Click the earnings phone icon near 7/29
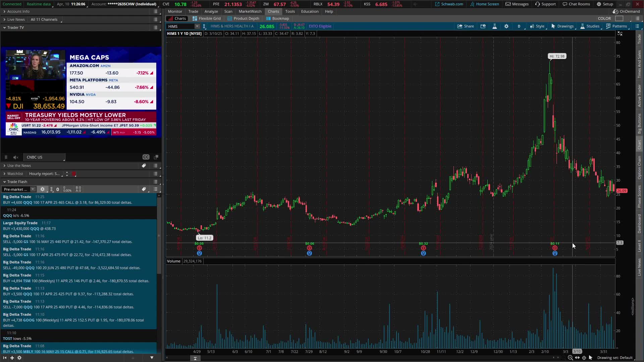This screenshot has height=362, width=644. click(x=309, y=248)
